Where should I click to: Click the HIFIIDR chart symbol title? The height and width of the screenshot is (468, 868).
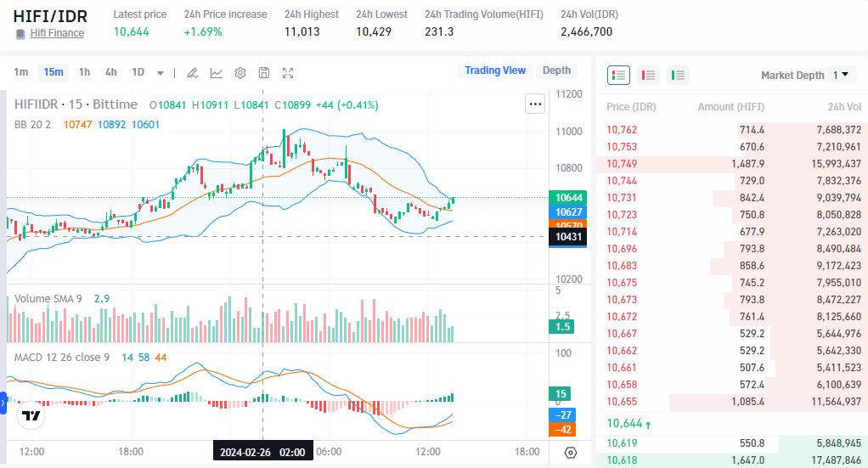point(76,104)
